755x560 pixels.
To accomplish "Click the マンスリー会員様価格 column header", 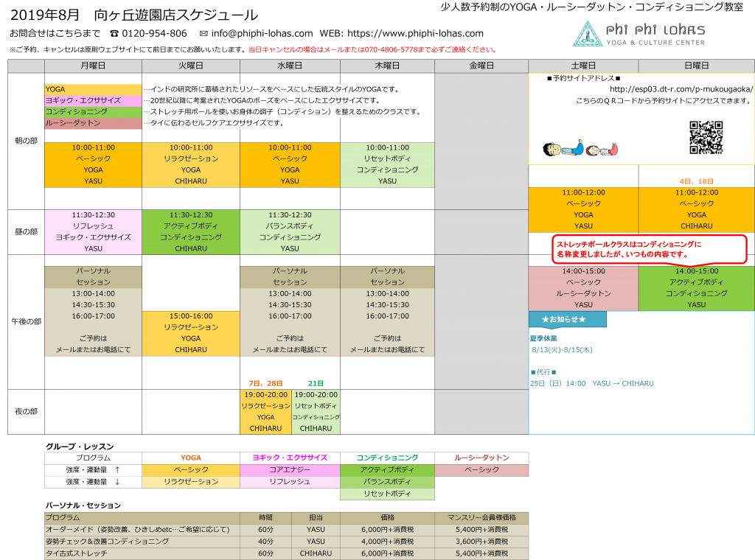I will point(481,518).
